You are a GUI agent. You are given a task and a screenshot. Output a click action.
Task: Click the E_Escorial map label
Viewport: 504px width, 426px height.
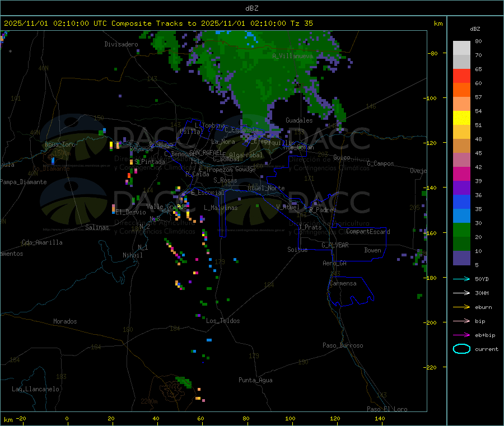pos(208,193)
